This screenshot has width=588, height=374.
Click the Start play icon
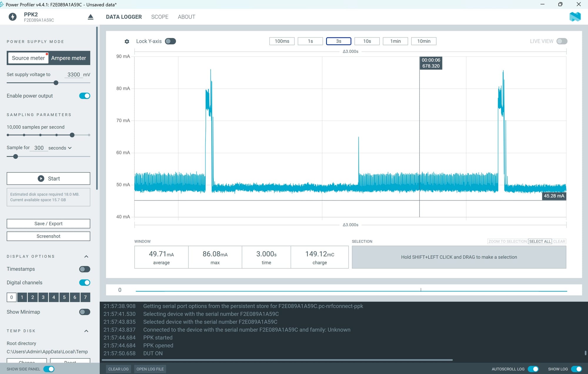(41, 178)
